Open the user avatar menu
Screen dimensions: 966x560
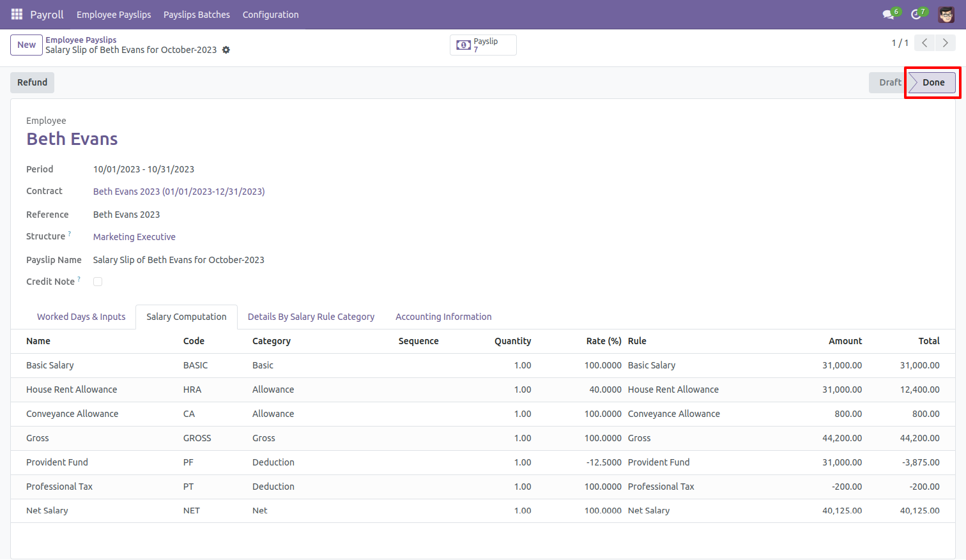946,14
